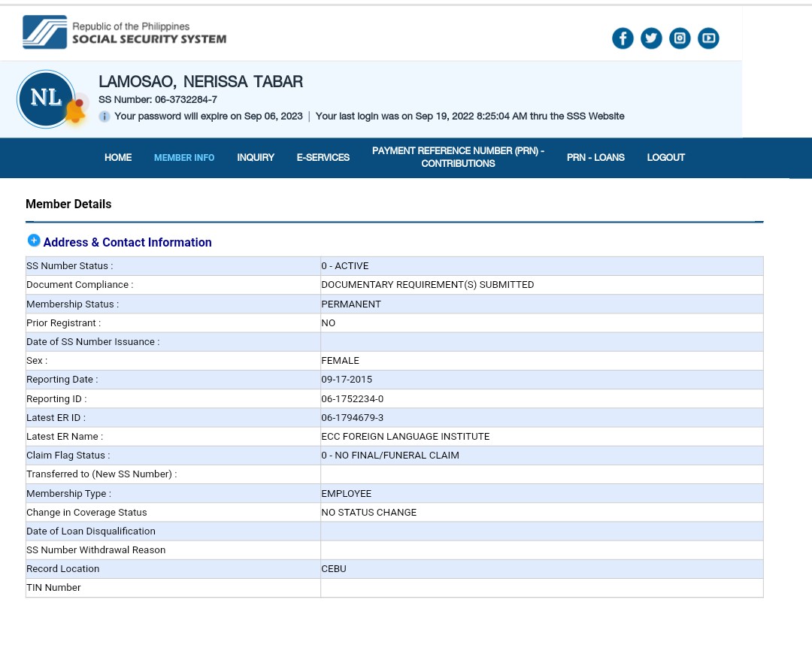Open the MEMBER INFO menu

coord(184,158)
